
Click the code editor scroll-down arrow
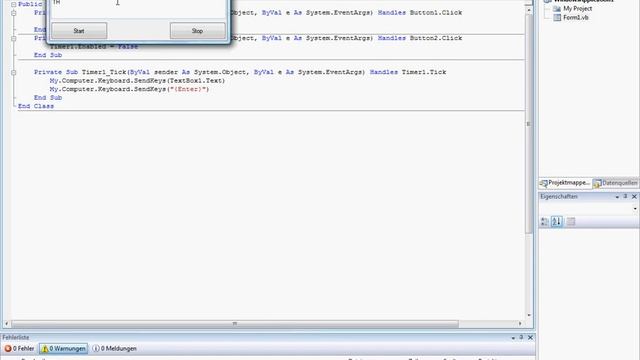click(x=529, y=315)
